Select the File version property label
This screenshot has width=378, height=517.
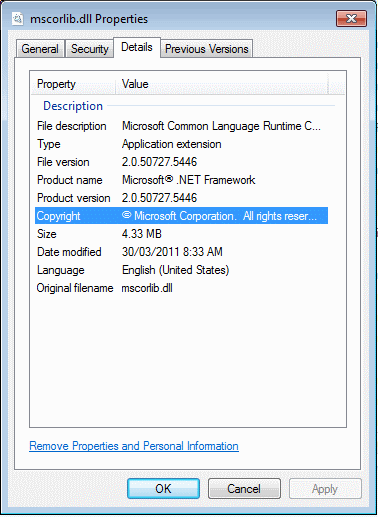tap(63, 162)
